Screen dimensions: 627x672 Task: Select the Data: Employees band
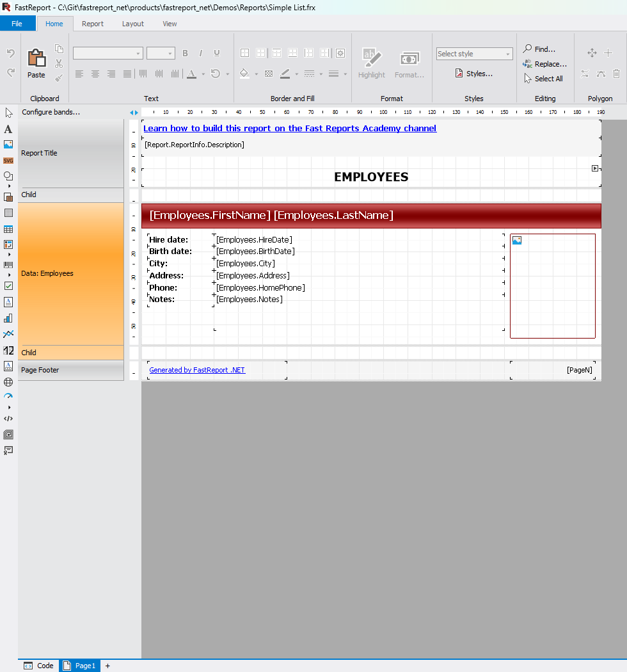point(71,273)
